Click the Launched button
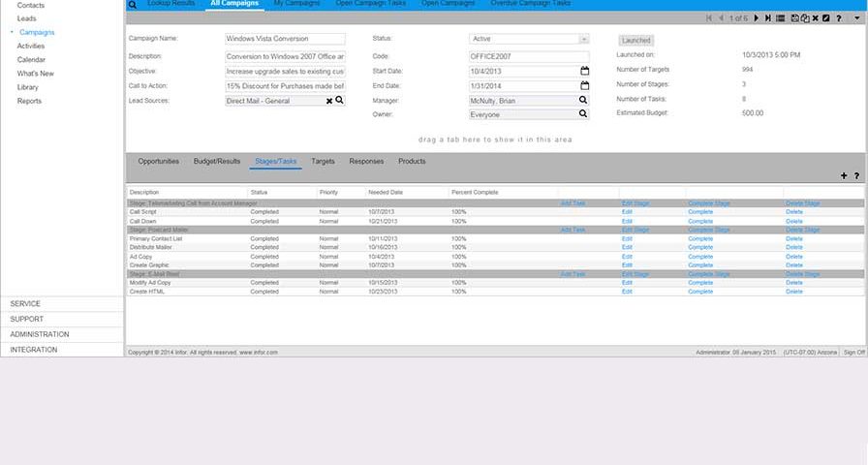Viewport: 868px width, 465px height. 636,41
